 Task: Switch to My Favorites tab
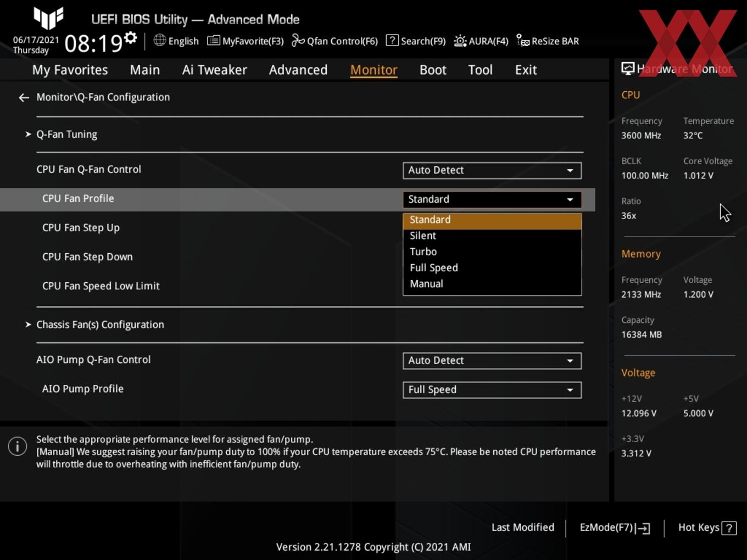(70, 70)
